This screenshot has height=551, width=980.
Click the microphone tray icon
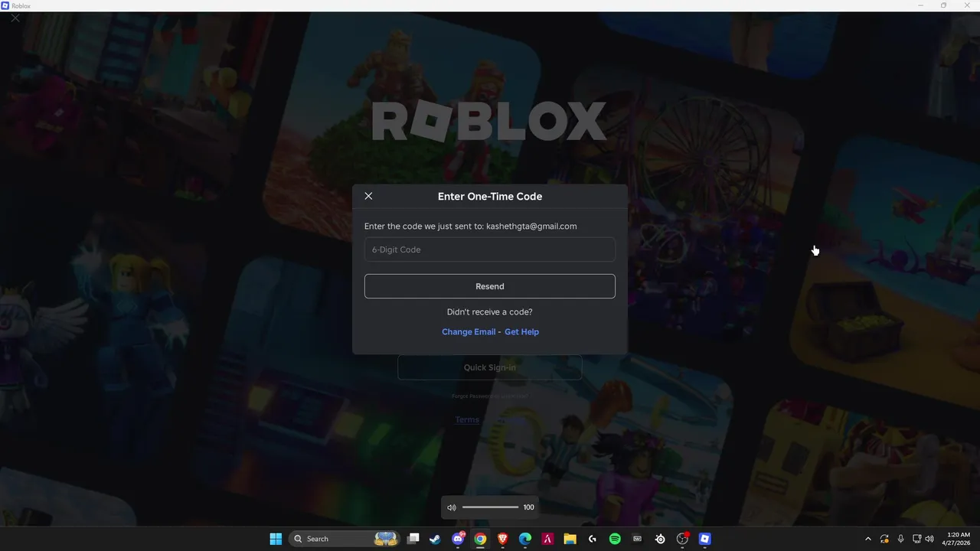tap(900, 539)
